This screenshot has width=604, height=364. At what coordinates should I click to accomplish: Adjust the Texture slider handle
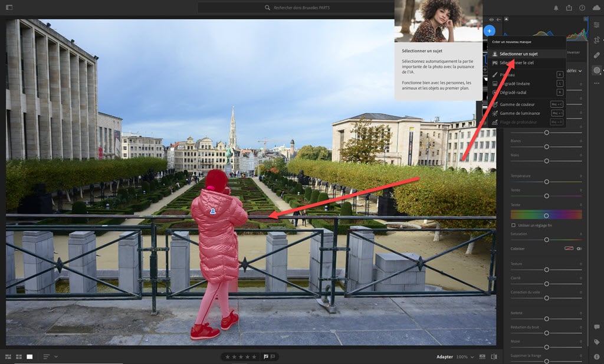point(546,270)
